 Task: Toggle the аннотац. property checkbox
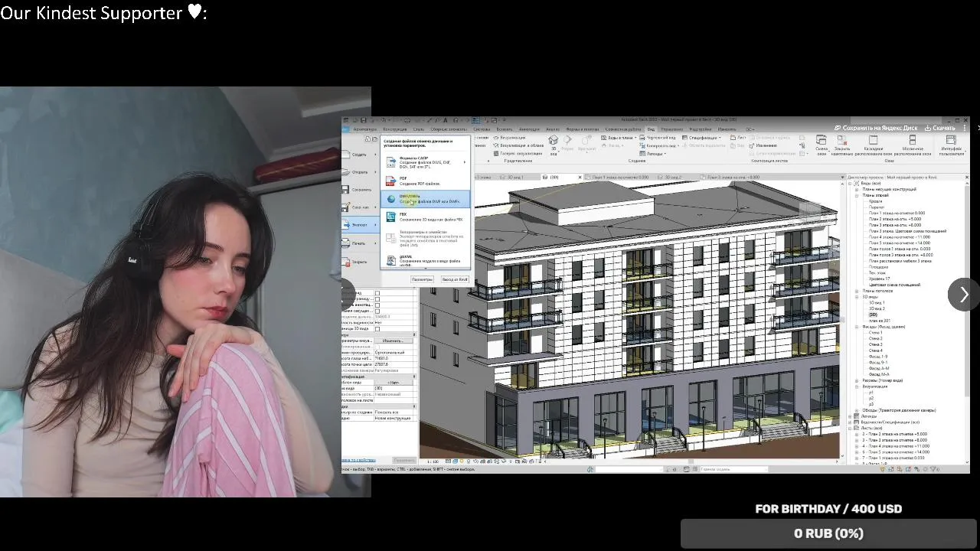[x=377, y=305]
